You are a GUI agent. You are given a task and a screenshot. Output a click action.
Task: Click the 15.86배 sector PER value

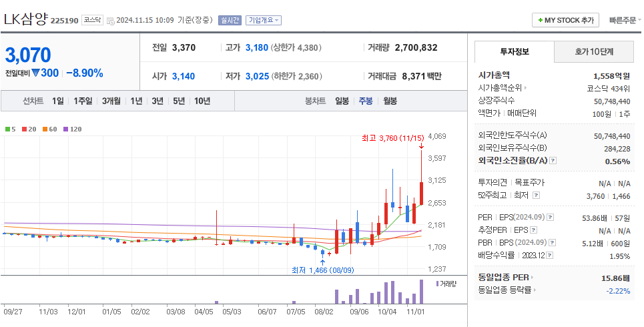(616, 278)
